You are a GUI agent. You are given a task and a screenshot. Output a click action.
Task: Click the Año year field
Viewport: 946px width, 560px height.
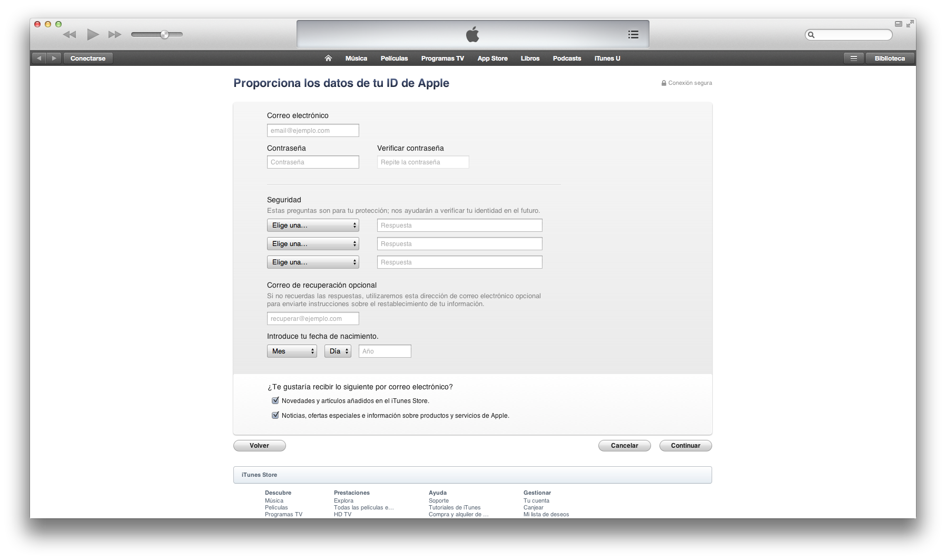(385, 351)
